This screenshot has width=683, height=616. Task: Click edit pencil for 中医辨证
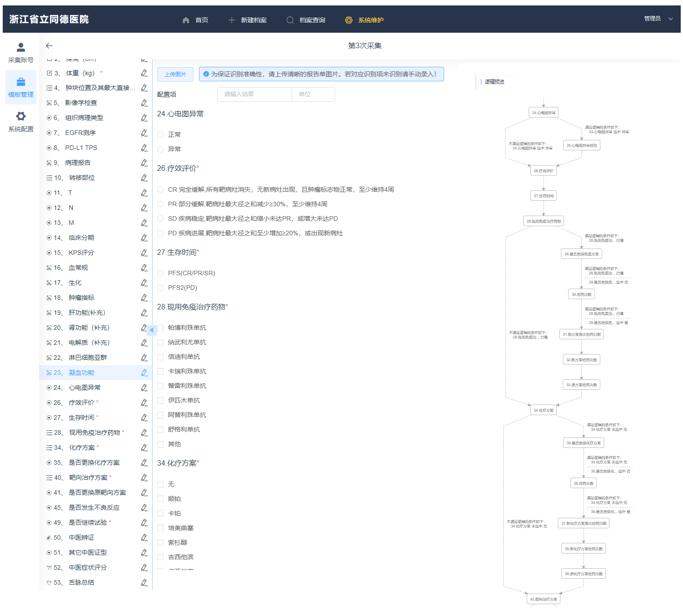[144, 537]
